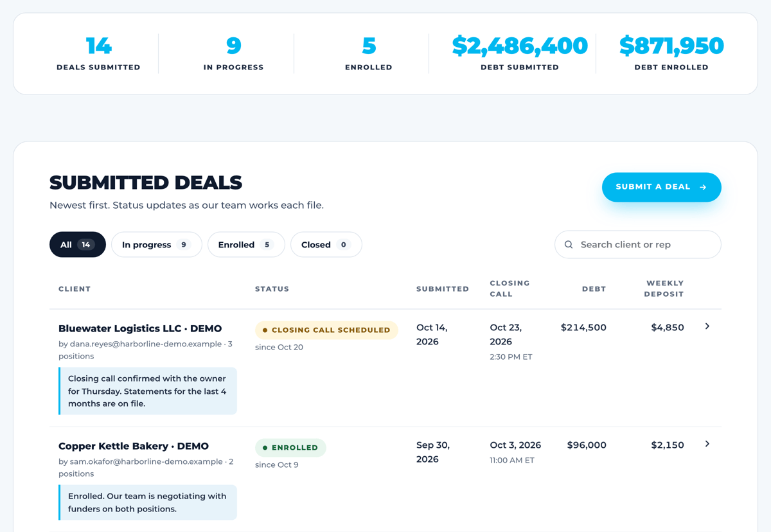
Task: Click the Closing Call Scheduled status badge
Action: tap(326, 330)
